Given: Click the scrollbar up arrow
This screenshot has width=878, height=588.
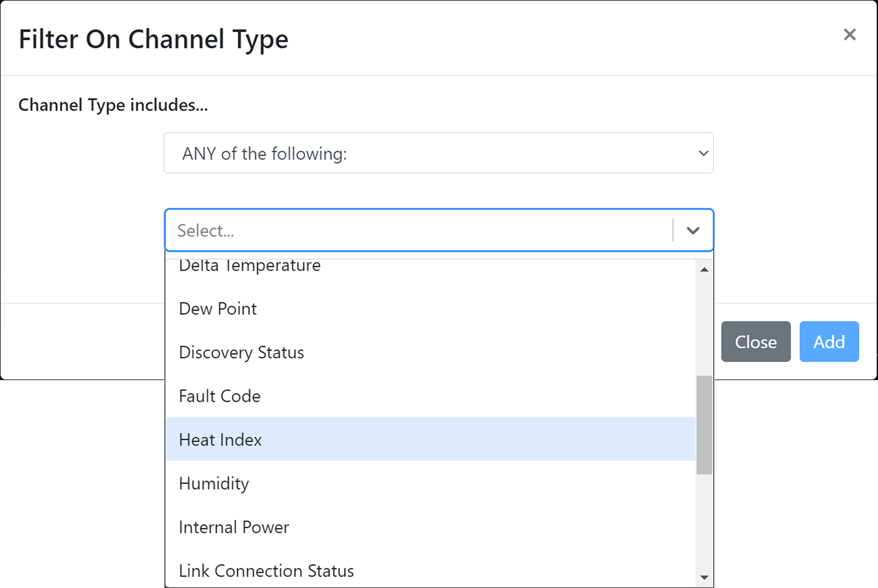Looking at the screenshot, I should tap(704, 270).
